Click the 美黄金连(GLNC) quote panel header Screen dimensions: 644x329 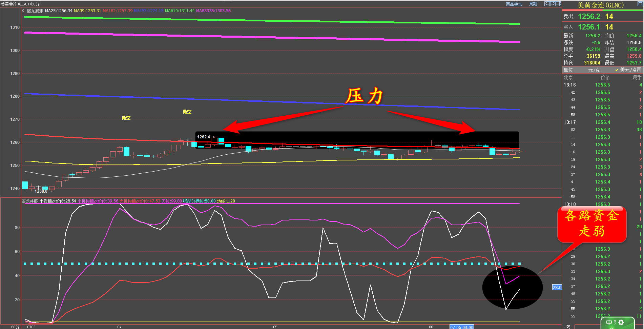[x=600, y=5]
